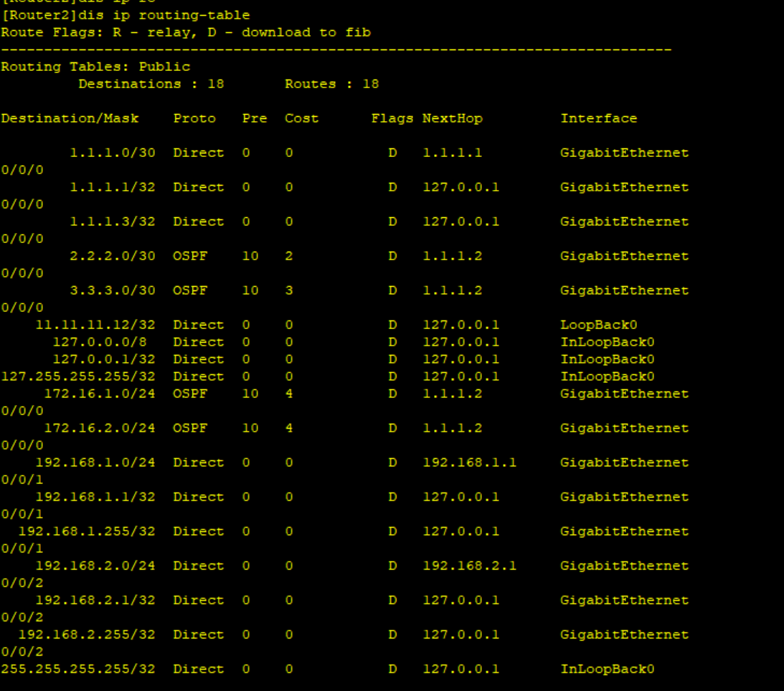Click the LoopBack0 interface name
784x691 pixels.
point(598,325)
